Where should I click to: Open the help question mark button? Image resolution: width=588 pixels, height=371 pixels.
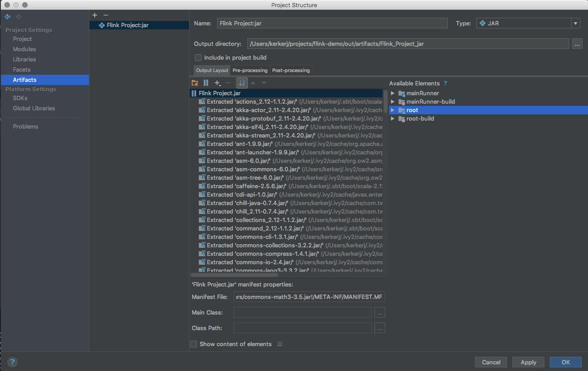(12, 362)
